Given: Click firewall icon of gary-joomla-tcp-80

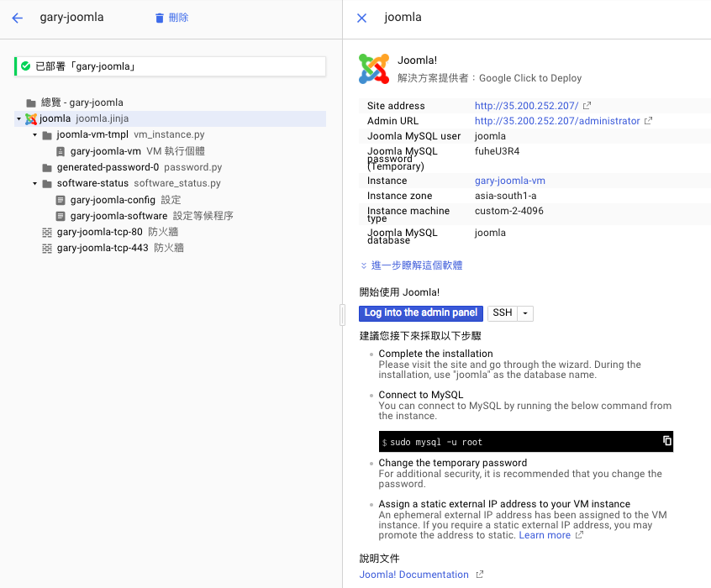Looking at the screenshot, I should [47, 233].
